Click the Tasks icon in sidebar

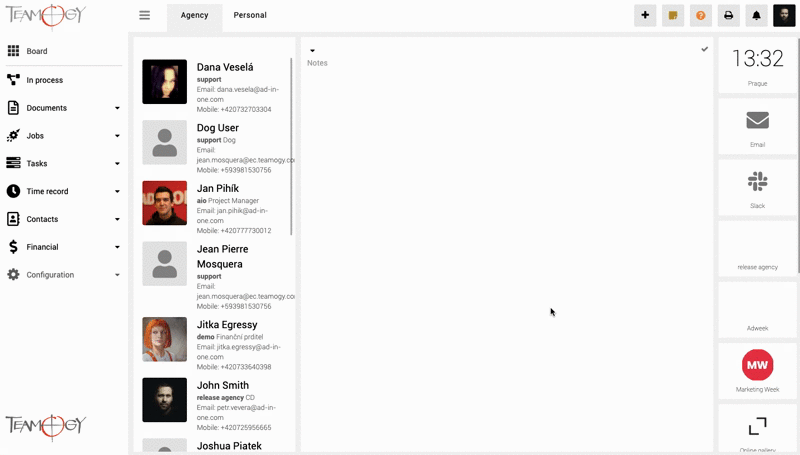[x=13, y=163]
